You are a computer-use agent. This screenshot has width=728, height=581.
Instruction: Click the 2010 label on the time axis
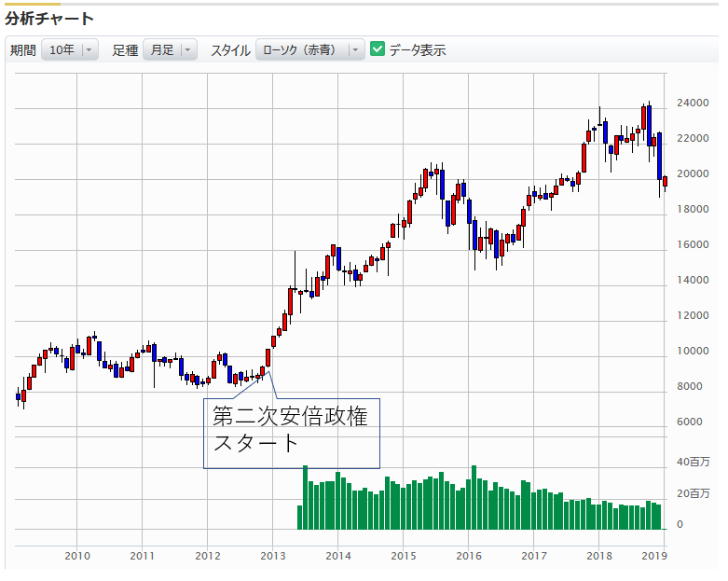77,556
